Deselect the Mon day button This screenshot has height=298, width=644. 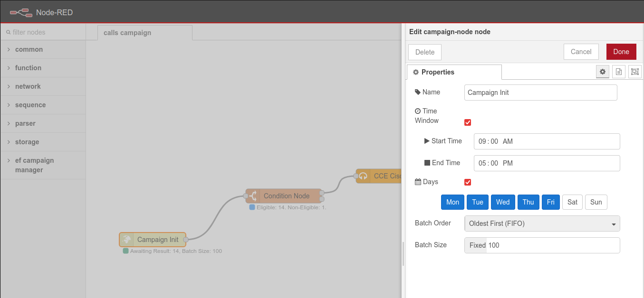(x=452, y=202)
